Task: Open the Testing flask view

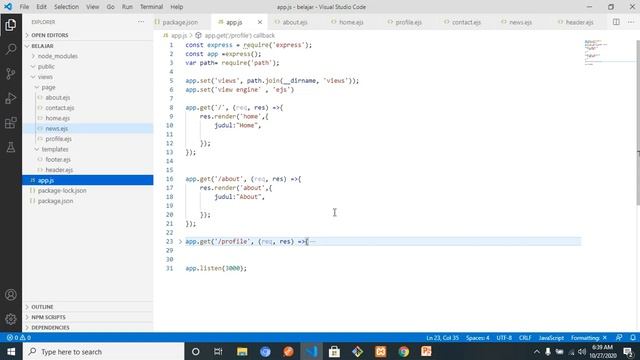Action: [11, 147]
